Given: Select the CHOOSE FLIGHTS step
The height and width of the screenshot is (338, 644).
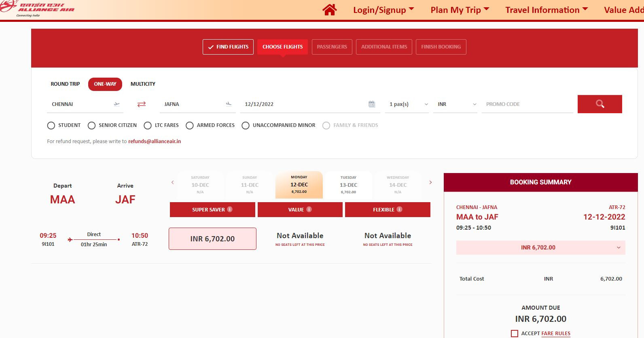Looking at the screenshot, I should point(283,47).
